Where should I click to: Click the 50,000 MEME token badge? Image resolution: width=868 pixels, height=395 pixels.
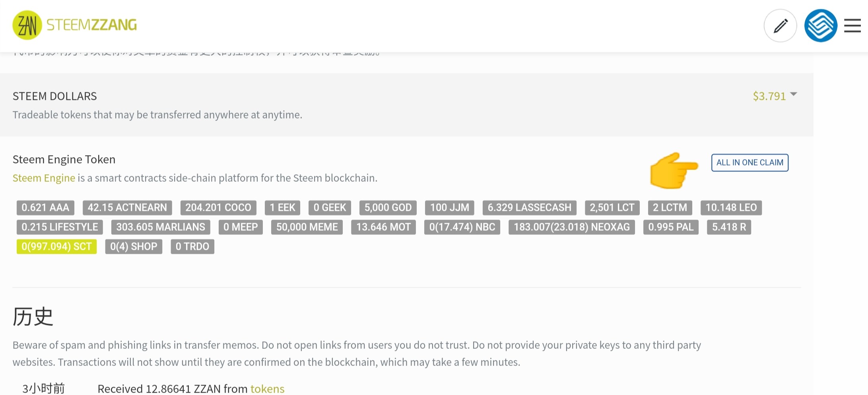coord(307,227)
